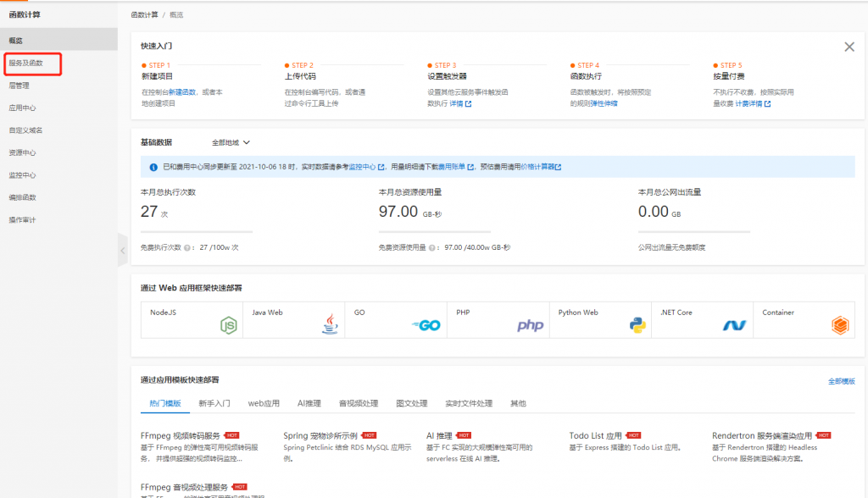Click the Container orange cube icon

pos(840,325)
